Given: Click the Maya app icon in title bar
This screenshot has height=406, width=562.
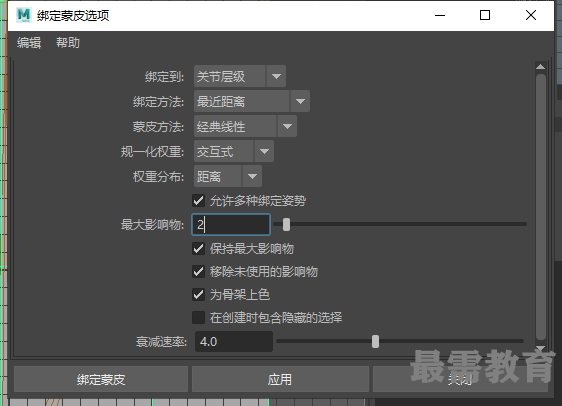Looking at the screenshot, I should click(x=24, y=15).
